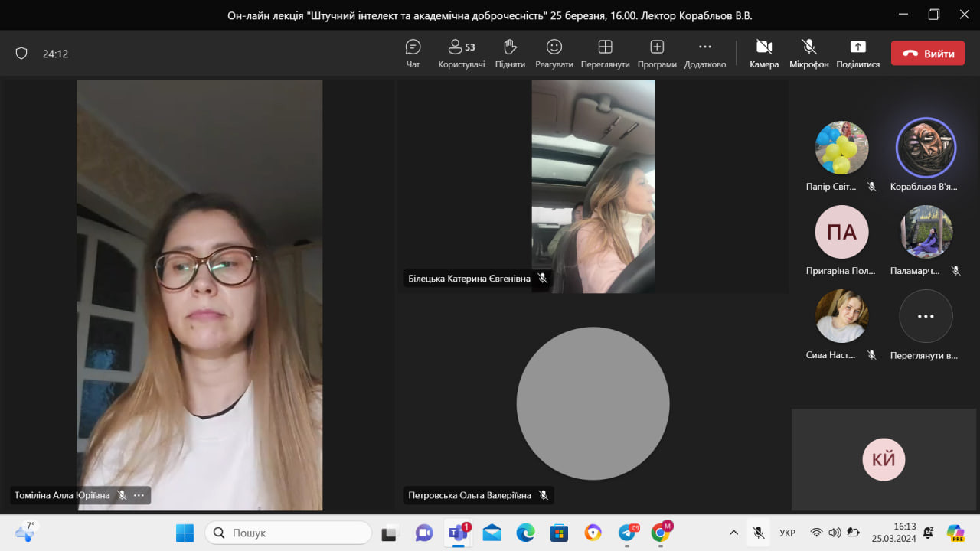Select Томіліна Алла Юріївна's video tile
The image size is (980, 551).
coord(199,295)
